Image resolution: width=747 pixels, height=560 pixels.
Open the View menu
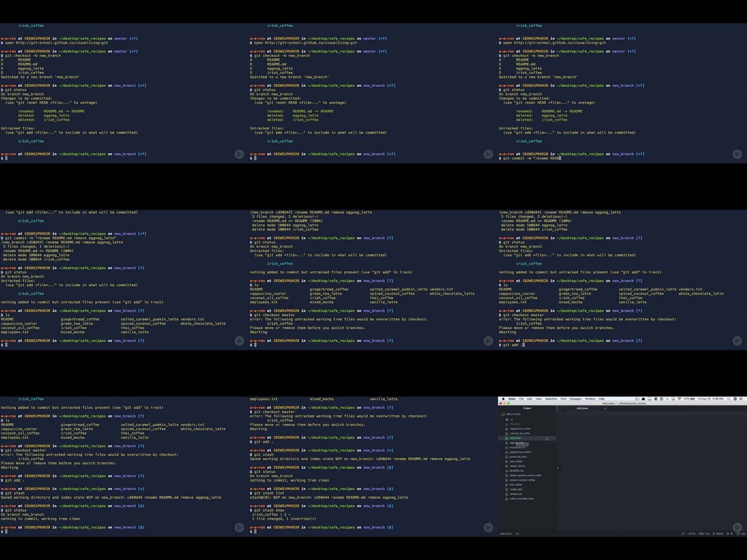(x=539, y=399)
